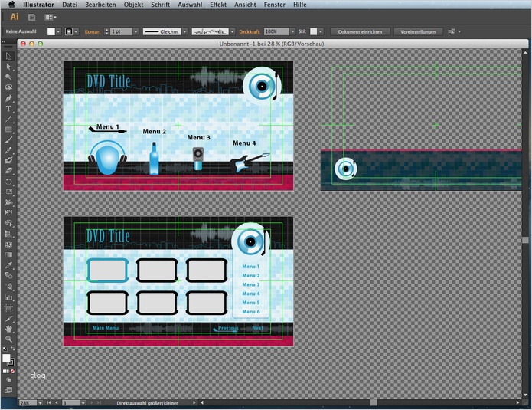This screenshot has width=532, height=410.
Task: Select the Rectangle tool
Action: [8, 130]
